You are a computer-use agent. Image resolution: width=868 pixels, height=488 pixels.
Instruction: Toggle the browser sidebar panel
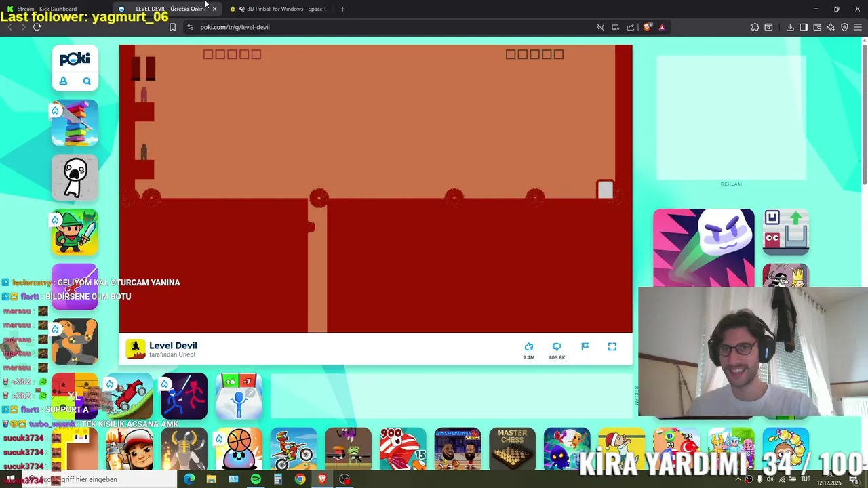coord(804,27)
